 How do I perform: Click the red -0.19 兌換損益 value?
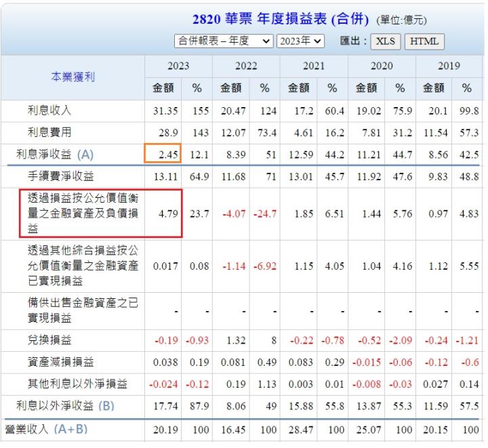tap(166, 340)
